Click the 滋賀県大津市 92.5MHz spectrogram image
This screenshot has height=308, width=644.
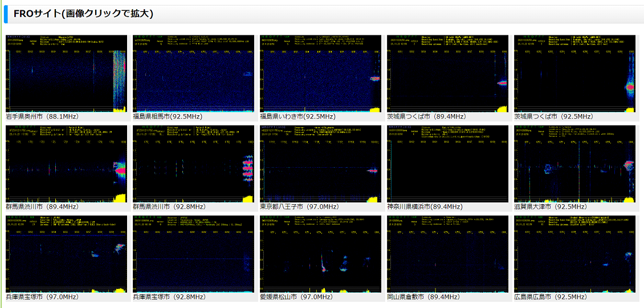click(574, 164)
